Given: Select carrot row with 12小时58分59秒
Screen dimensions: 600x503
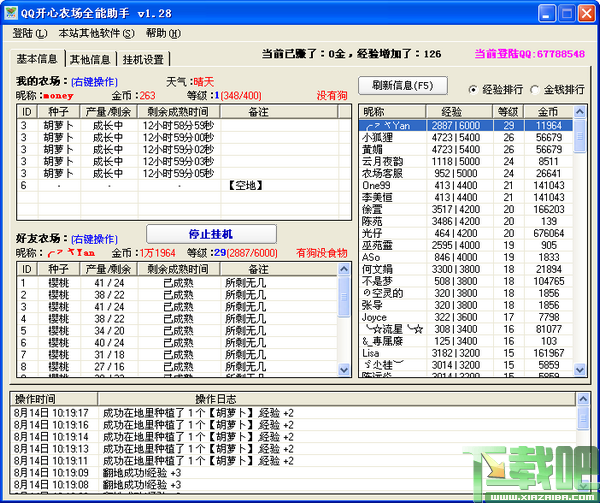Looking at the screenshot, I should (184, 125).
